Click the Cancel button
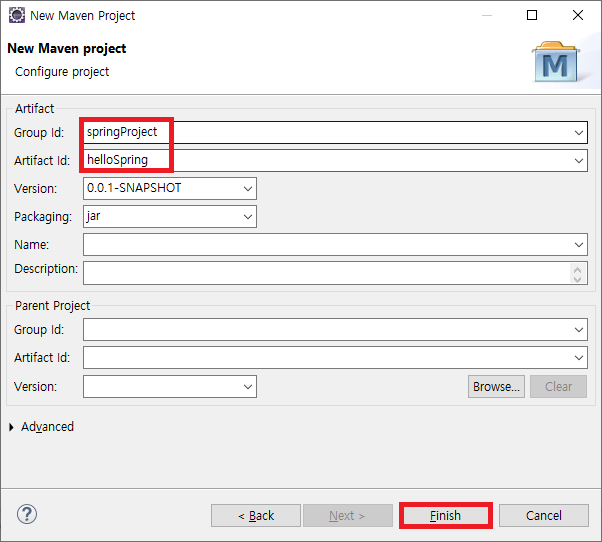This screenshot has height=542, width=602. (544, 516)
